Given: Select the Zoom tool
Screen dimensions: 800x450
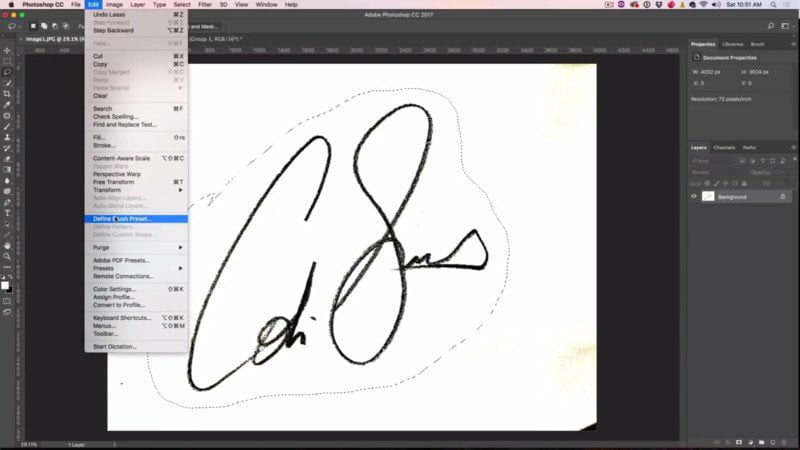Looking at the screenshot, I should 7,256.
